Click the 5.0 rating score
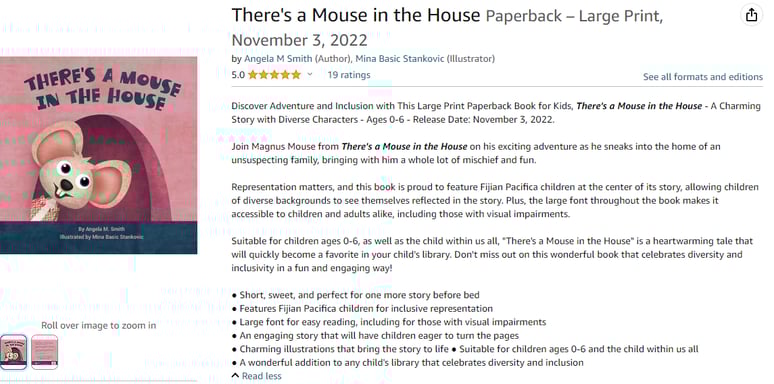The height and width of the screenshot is (384, 774). [238, 75]
